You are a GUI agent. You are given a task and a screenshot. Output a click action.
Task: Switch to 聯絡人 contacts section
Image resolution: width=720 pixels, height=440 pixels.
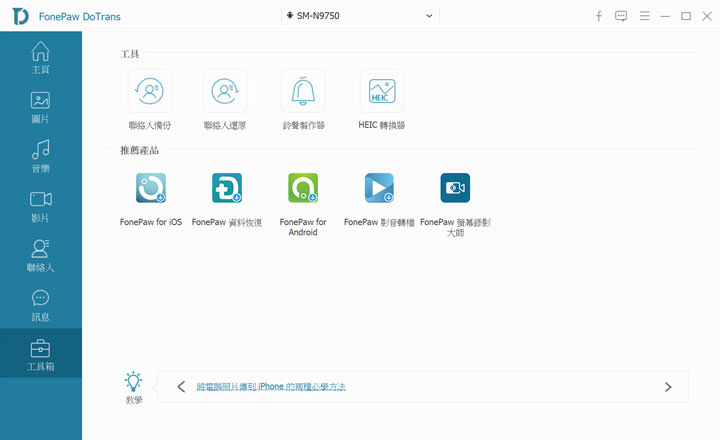coord(41,255)
